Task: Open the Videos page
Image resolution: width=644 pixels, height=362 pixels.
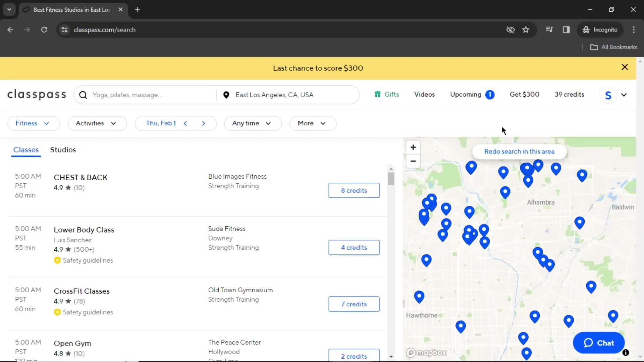Action: [x=424, y=95]
